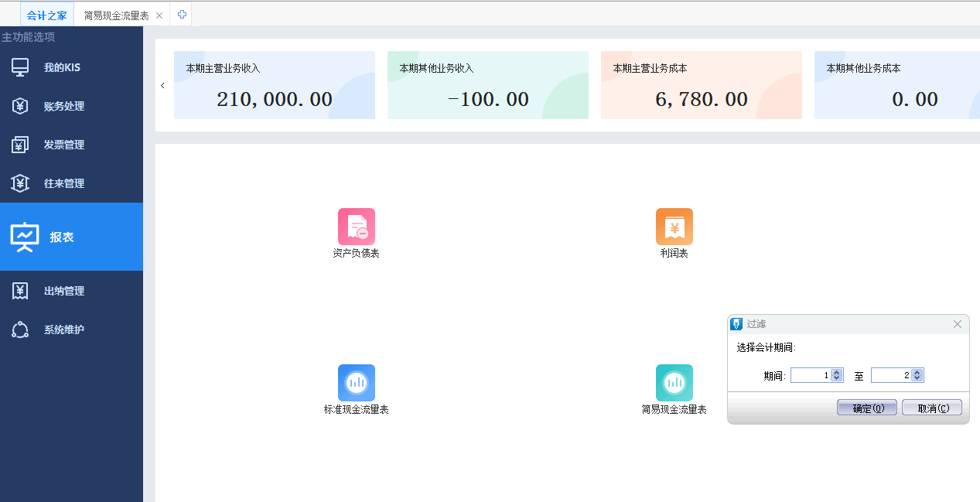Screen dimensions: 980x502
Task: Open 发票管理 in the sidebar
Action: [x=63, y=145]
